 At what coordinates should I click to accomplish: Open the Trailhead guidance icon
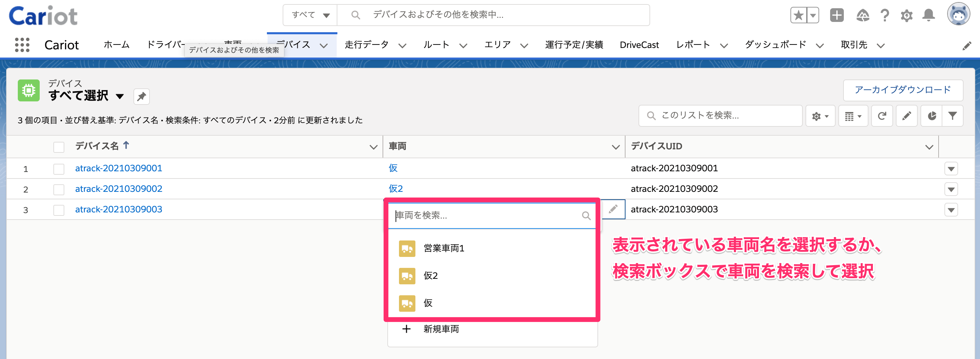coord(862,16)
